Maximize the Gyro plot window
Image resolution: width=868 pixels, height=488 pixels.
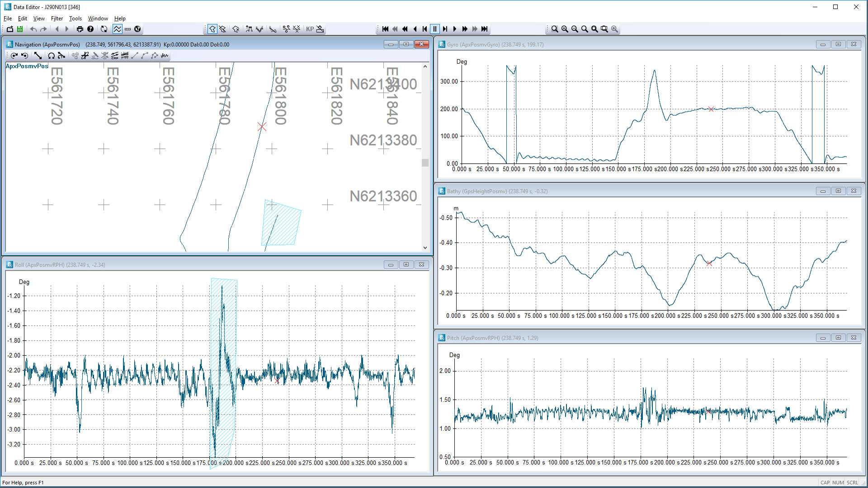click(x=838, y=44)
